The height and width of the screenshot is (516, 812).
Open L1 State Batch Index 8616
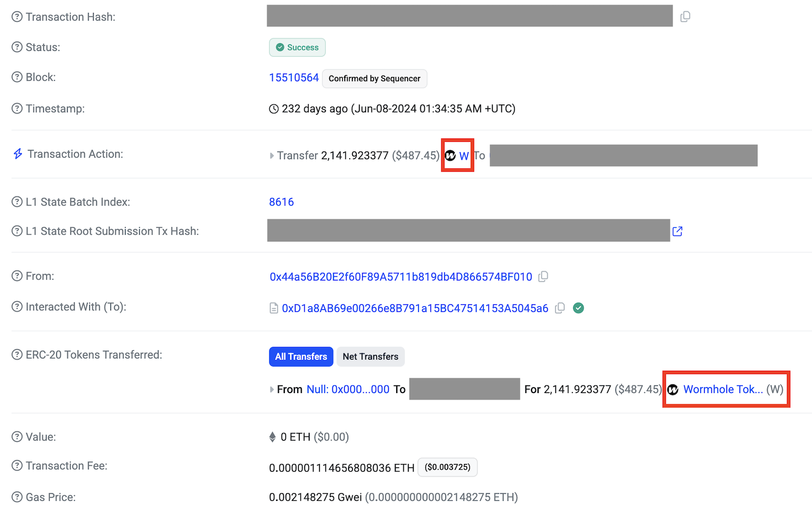coord(281,202)
